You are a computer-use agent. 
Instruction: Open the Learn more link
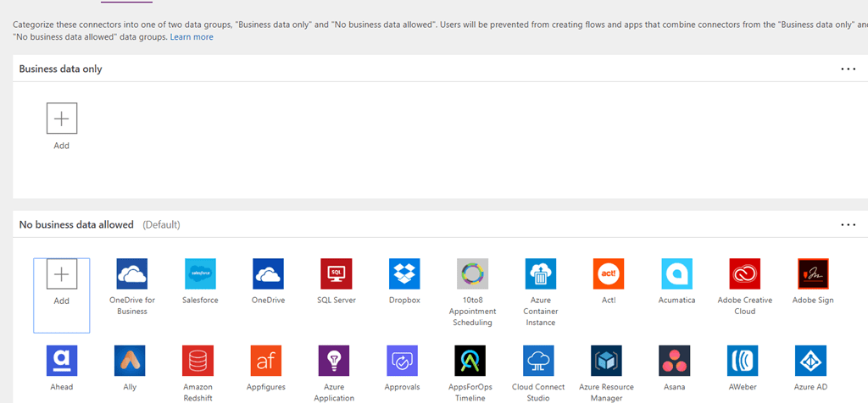tap(192, 37)
